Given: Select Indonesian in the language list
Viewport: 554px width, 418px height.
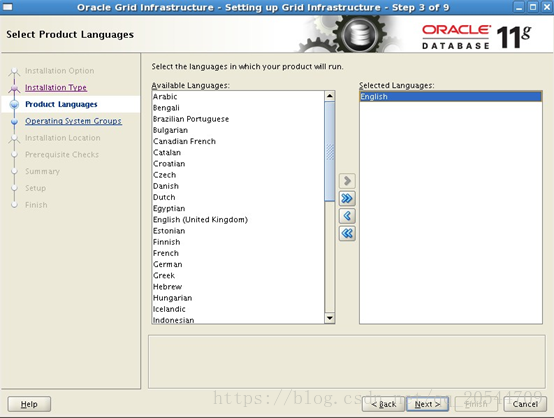Looking at the screenshot, I should click(238, 320).
